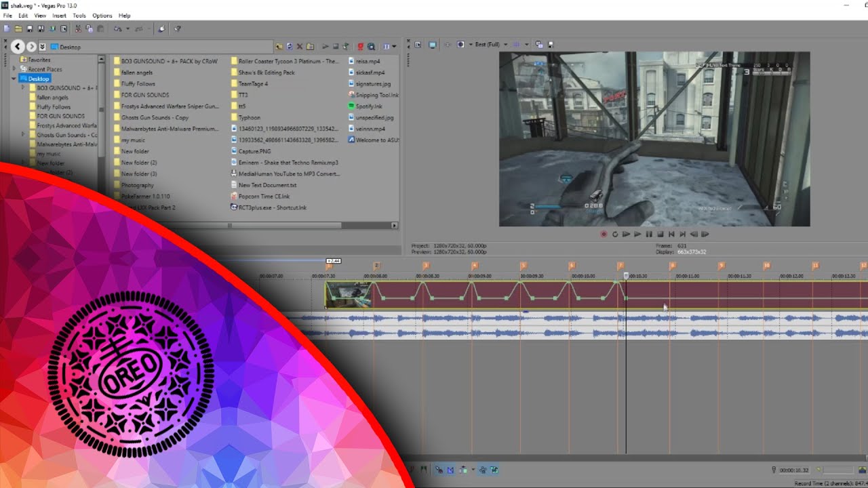Click the Explorer Start Preview play icon

click(x=325, y=46)
